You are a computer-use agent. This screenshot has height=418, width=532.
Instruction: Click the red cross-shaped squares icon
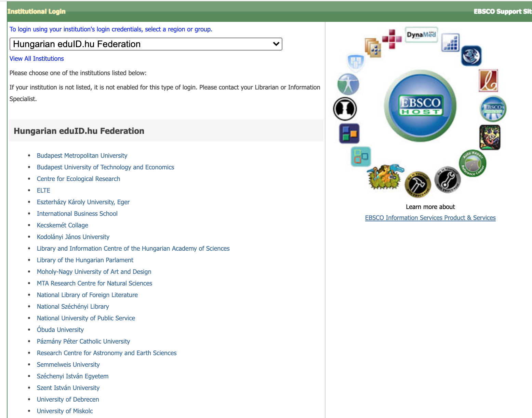(392, 39)
